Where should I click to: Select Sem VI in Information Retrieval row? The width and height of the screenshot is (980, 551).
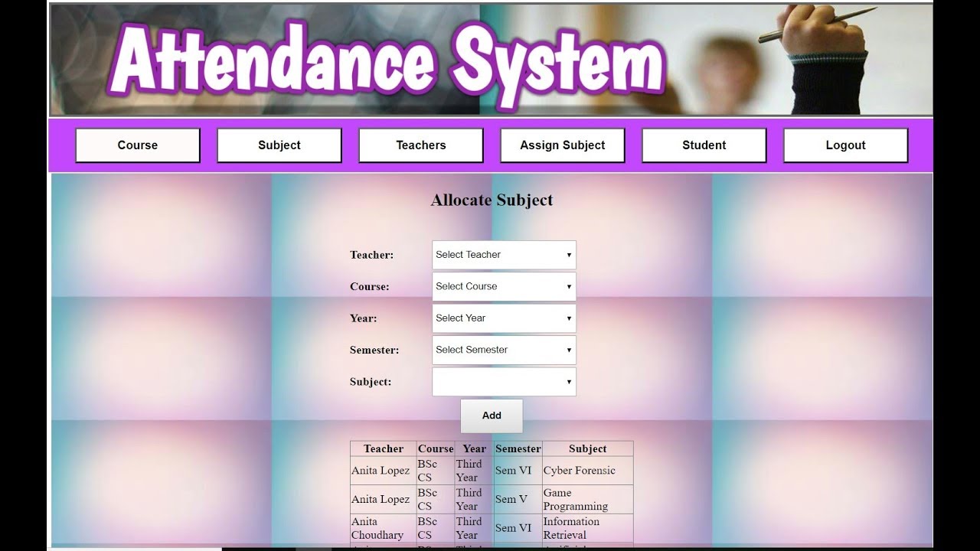[518, 528]
